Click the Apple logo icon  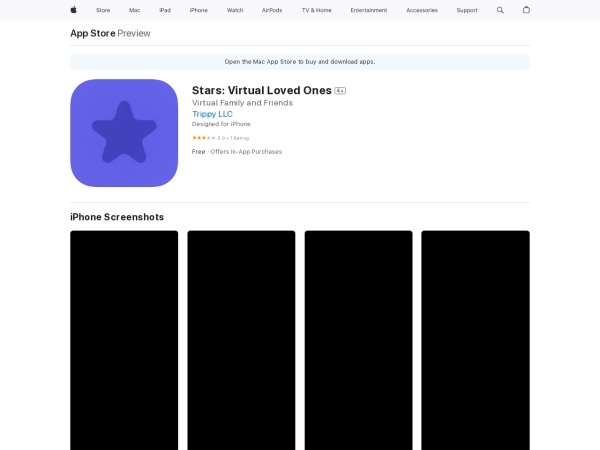tap(73, 10)
